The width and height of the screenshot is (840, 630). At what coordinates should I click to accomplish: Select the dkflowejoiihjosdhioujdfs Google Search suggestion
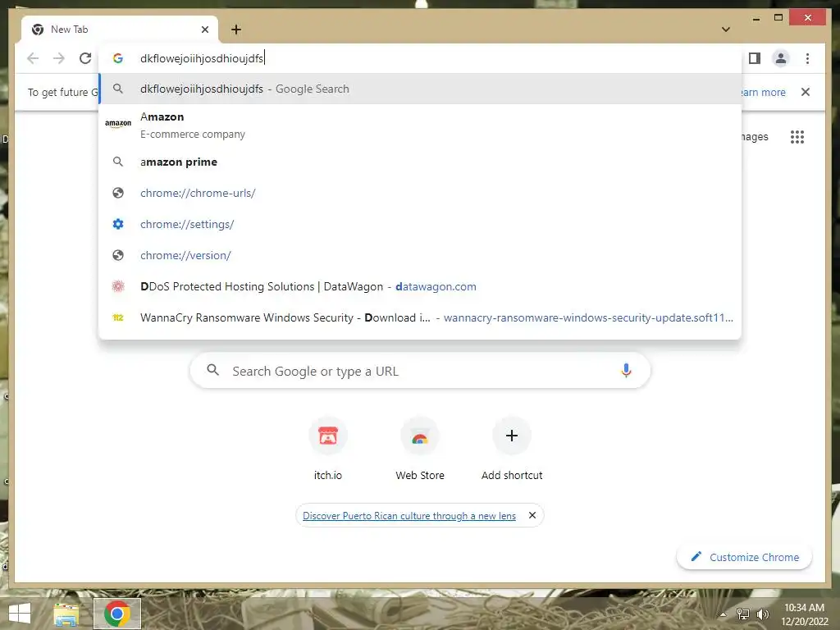(x=420, y=89)
